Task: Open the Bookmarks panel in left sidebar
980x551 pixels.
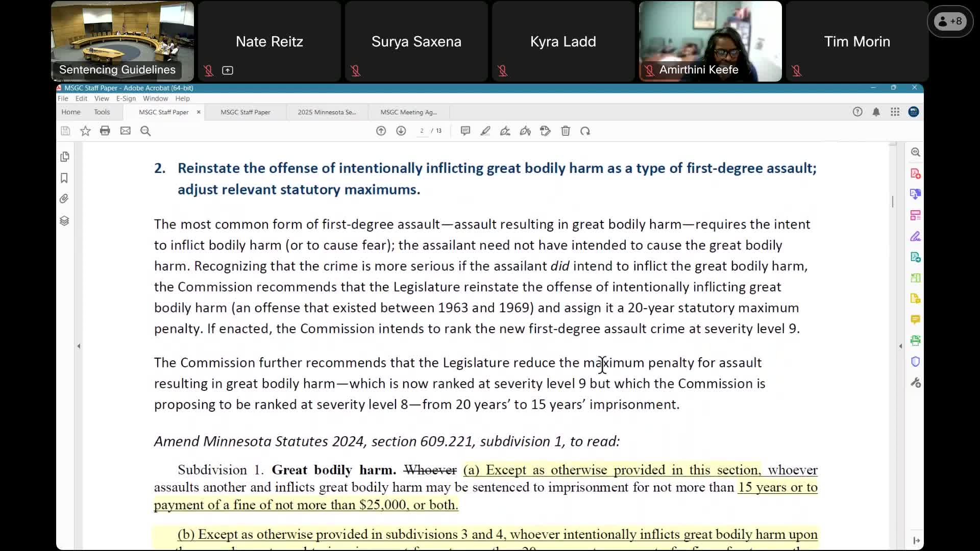Action: [64, 178]
